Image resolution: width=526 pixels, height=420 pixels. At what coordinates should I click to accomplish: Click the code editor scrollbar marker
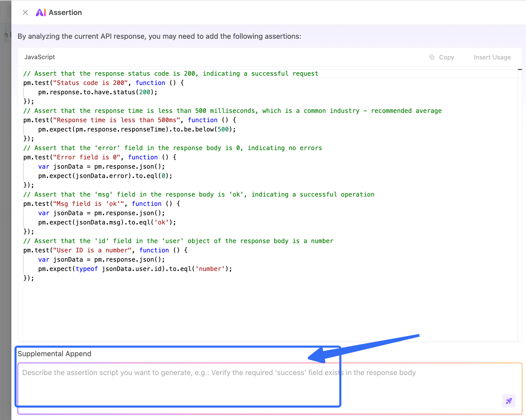pos(520,69)
